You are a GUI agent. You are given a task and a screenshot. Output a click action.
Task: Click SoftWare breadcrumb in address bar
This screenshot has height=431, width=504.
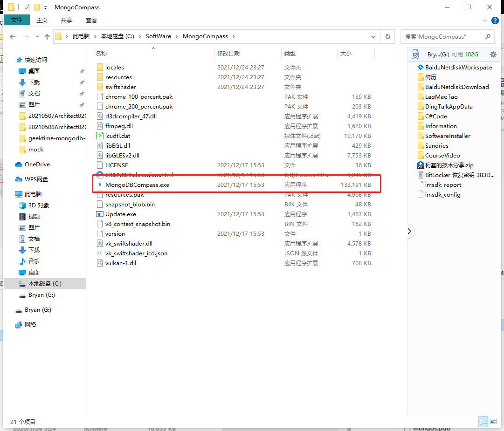159,36
